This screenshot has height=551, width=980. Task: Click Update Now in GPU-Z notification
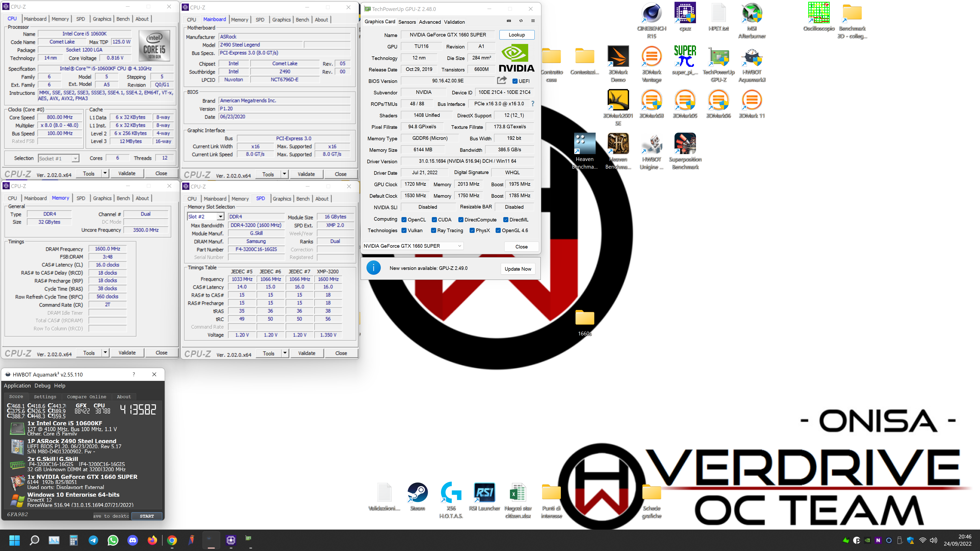click(x=518, y=269)
